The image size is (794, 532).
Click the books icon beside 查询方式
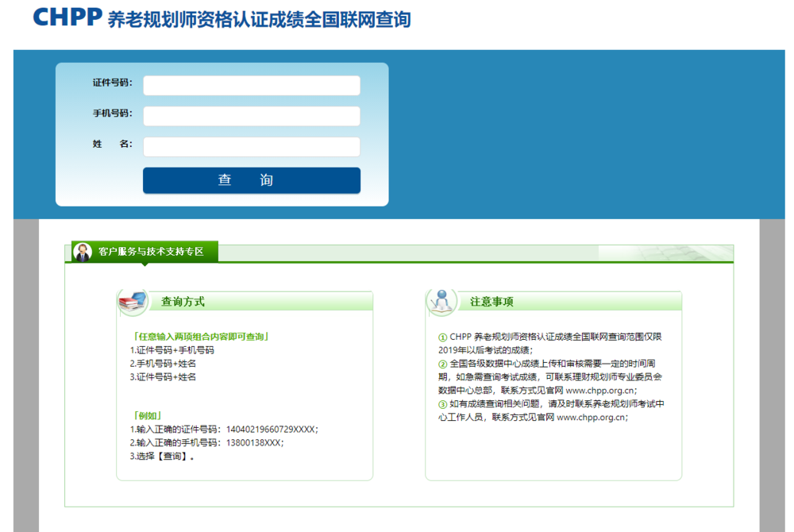point(133,301)
